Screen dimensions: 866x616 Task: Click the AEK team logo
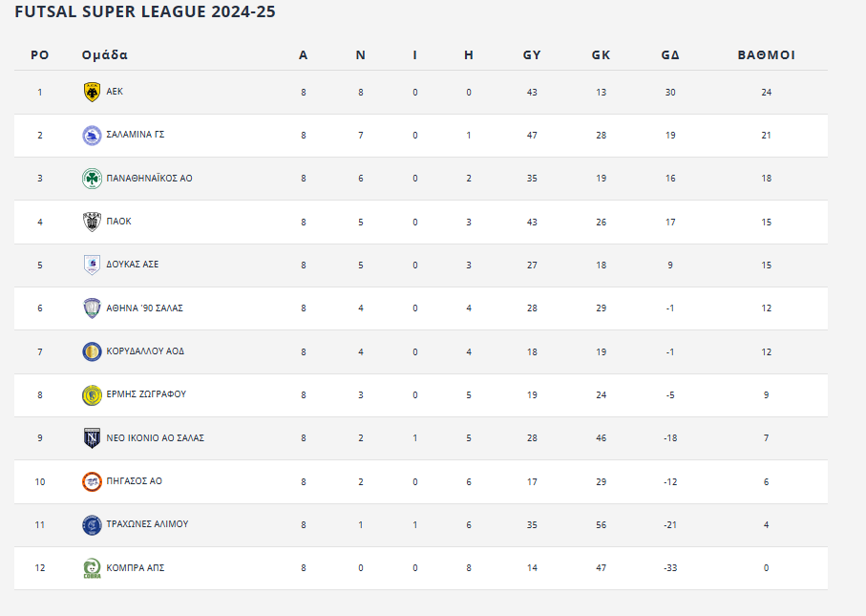(92, 92)
